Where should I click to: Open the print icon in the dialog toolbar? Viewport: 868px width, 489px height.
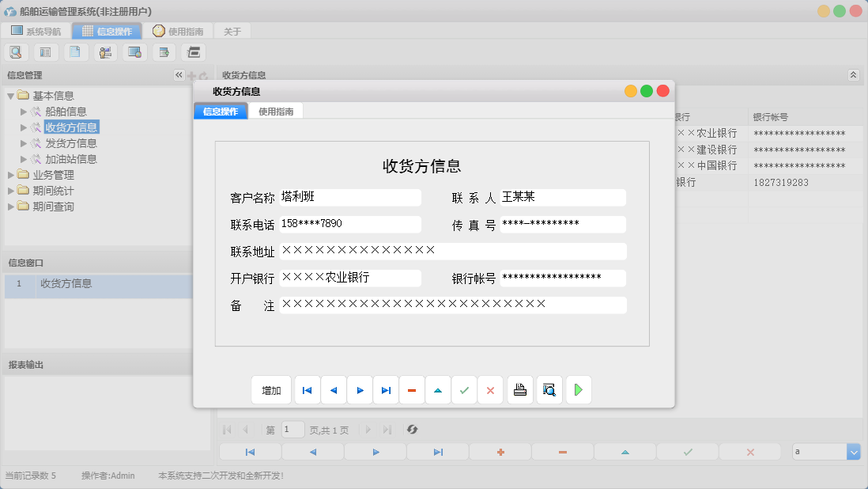[x=519, y=389]
